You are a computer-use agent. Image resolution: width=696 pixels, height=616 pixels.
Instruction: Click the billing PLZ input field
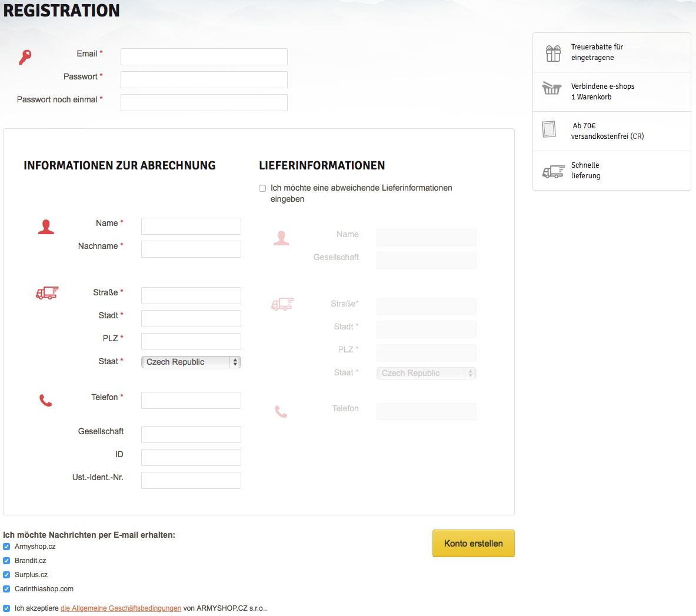point(191,342)
